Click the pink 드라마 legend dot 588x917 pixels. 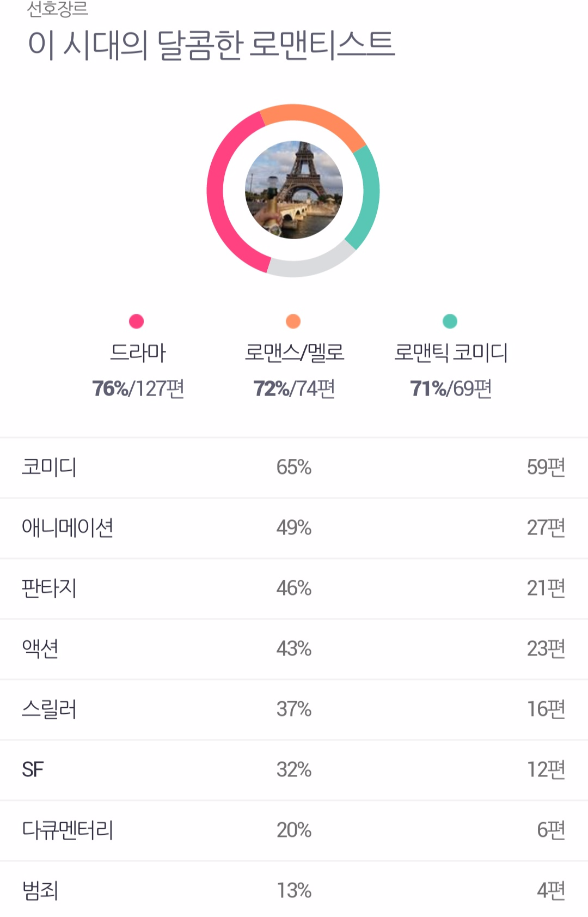[136, 321]
